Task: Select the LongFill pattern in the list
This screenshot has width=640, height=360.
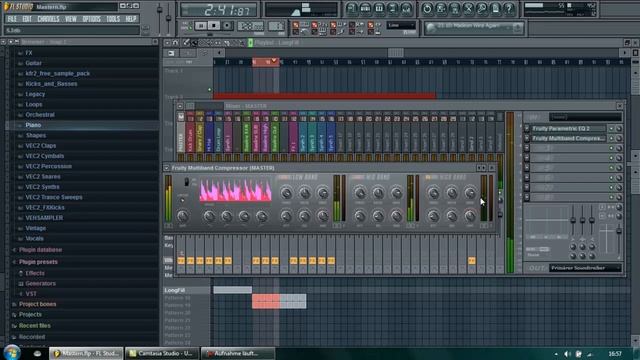Action: coord(187,290)
